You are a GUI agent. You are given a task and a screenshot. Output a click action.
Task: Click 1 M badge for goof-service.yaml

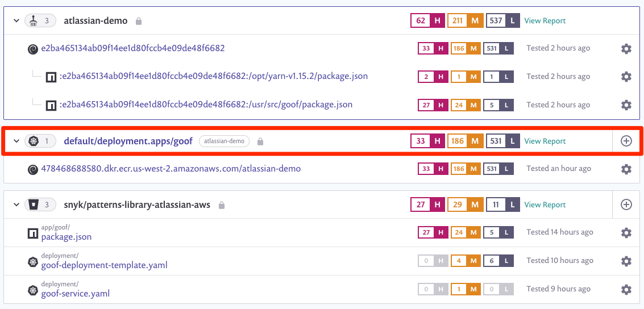[x=466, y=289]
